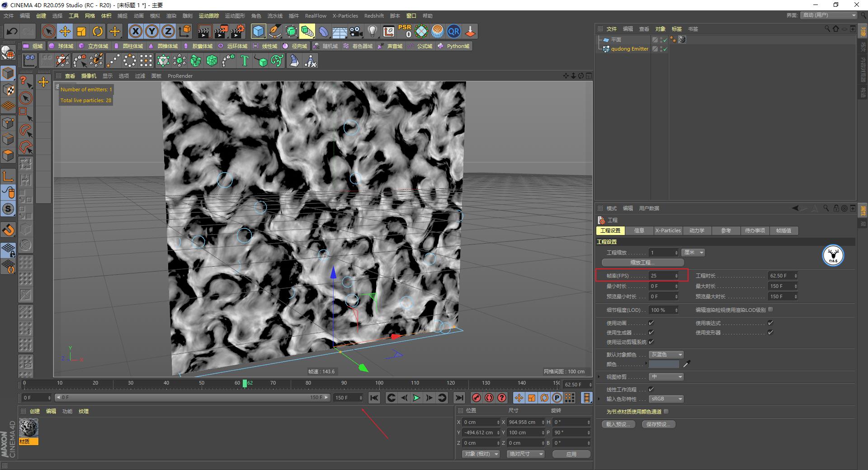Open the sRGB input color profile dropdown
The image size is (868, 470).
[x=665, y=399]
